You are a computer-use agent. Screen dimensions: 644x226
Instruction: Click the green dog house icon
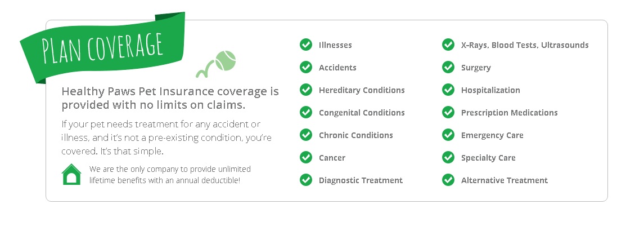[x=71, y=174]
